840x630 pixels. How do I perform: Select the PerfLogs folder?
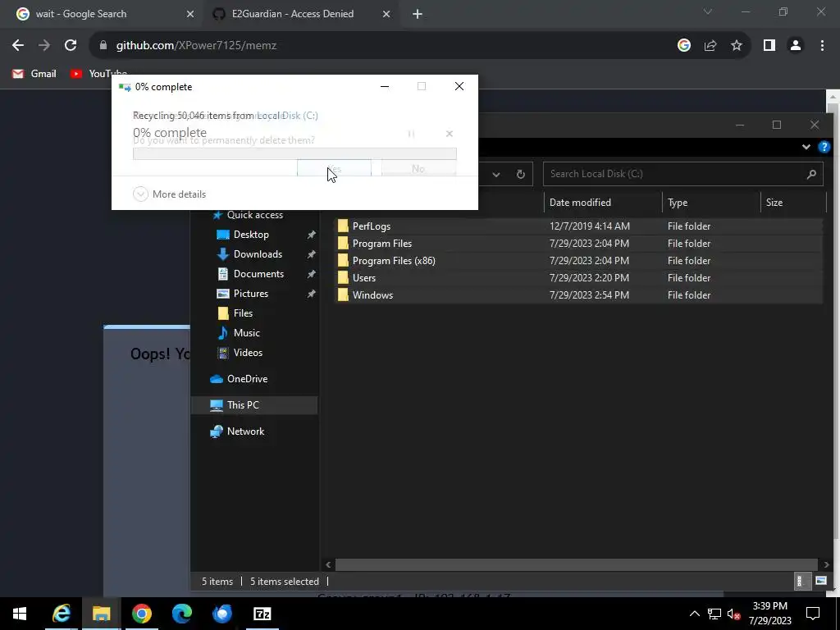click(578, 226)
